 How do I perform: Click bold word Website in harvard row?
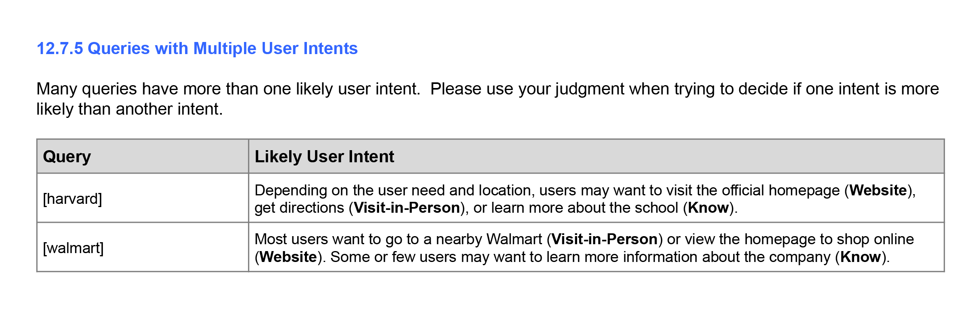point(878,191)
